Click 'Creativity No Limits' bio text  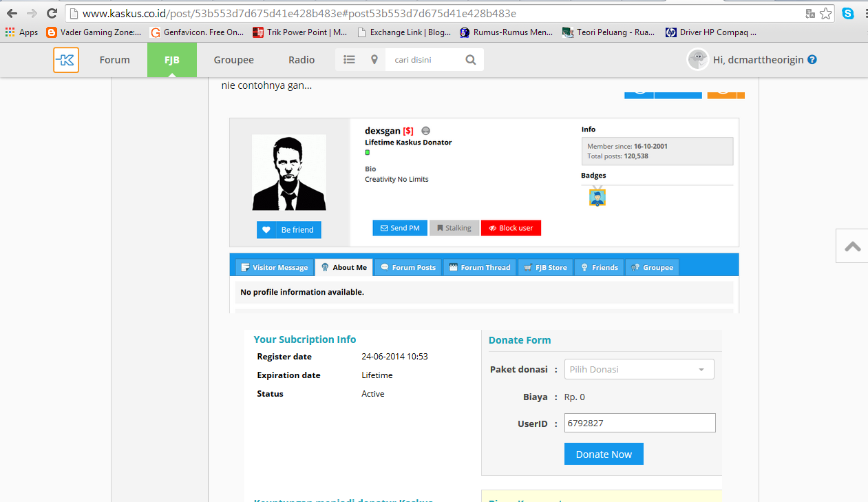(x=396, y=179)
